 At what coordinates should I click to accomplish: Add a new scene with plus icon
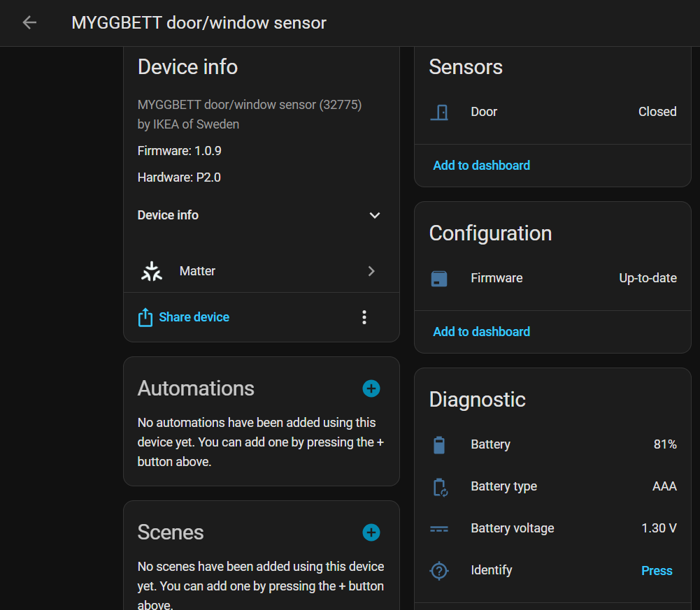(371, 532)
